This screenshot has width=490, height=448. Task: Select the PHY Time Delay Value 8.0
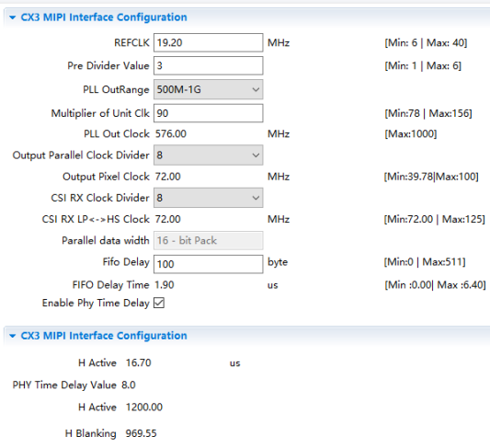[129, 385]
